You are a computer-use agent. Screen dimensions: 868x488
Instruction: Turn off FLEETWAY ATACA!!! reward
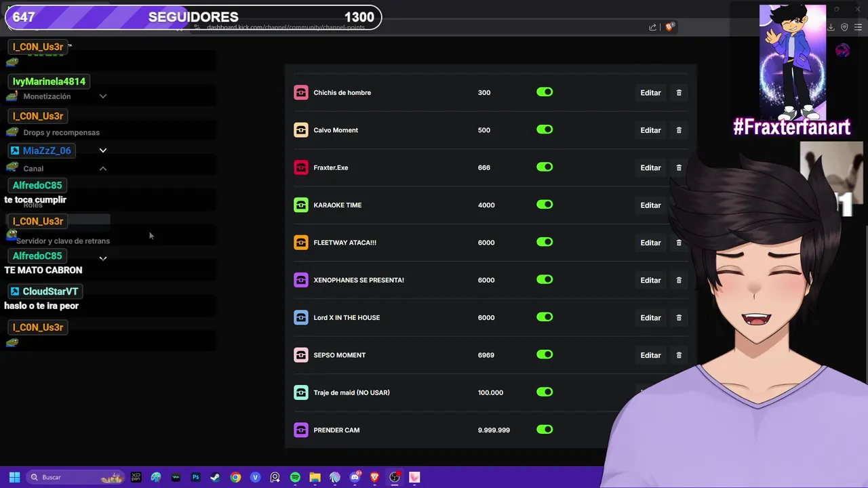[545, 242]
